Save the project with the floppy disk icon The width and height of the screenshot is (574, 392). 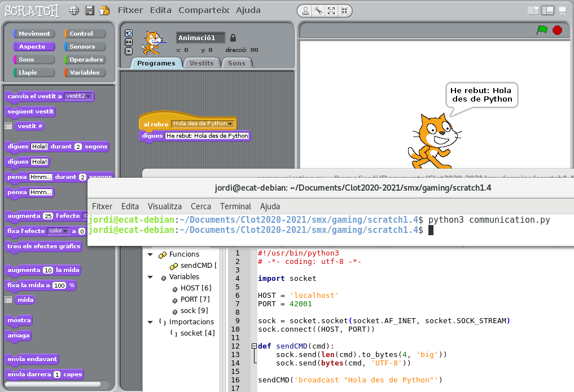pyautogui.click(x=89, y=11)
